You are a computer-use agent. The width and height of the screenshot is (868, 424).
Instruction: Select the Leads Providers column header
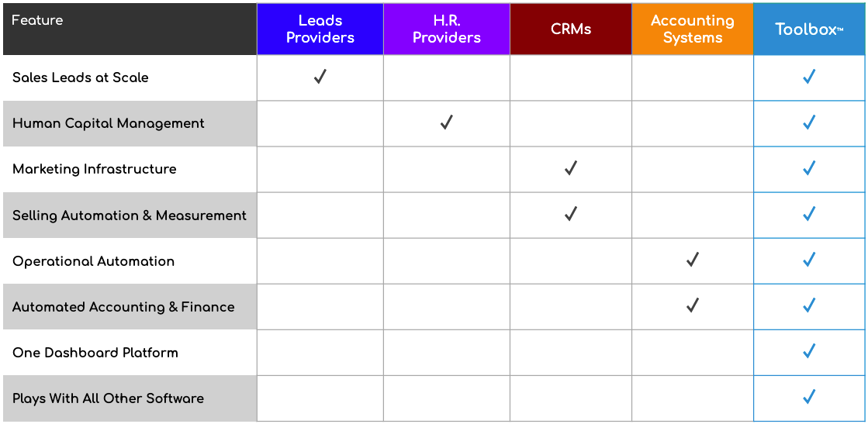coord(320,29)
